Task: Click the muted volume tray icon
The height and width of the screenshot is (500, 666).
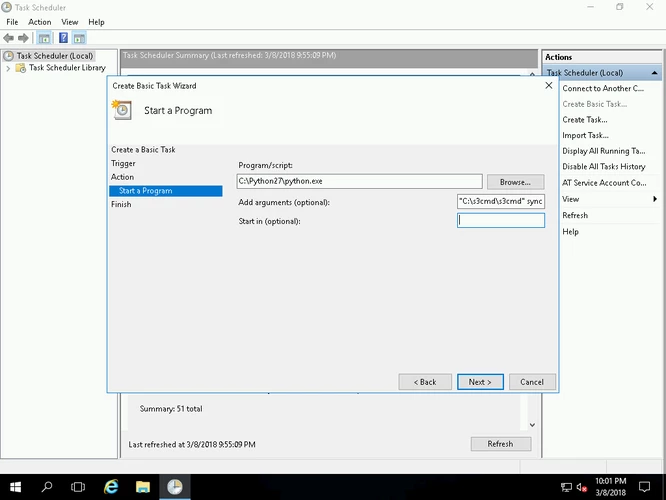Action: [x=582, y=487]
